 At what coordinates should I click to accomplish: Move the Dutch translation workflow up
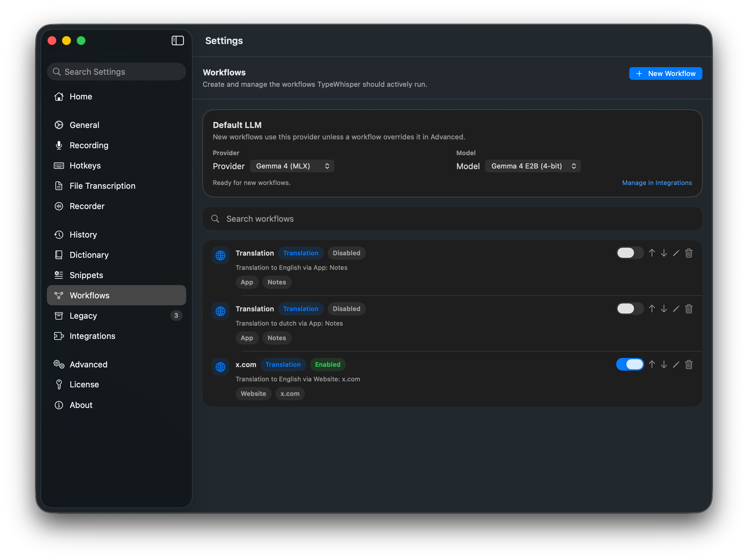click(652, 309)
